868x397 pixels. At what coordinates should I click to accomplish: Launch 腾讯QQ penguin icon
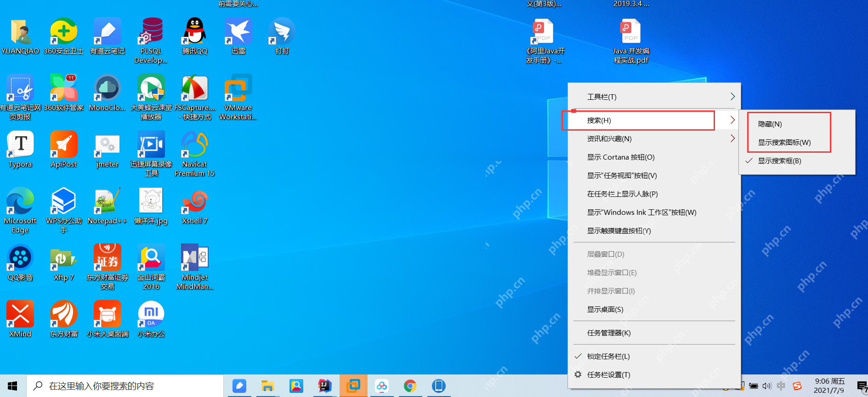pyautogui.click(x=195, y=31)
